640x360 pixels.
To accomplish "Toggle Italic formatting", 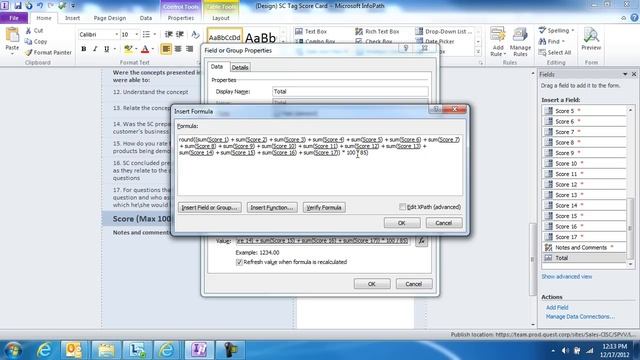I will [95, 49].
